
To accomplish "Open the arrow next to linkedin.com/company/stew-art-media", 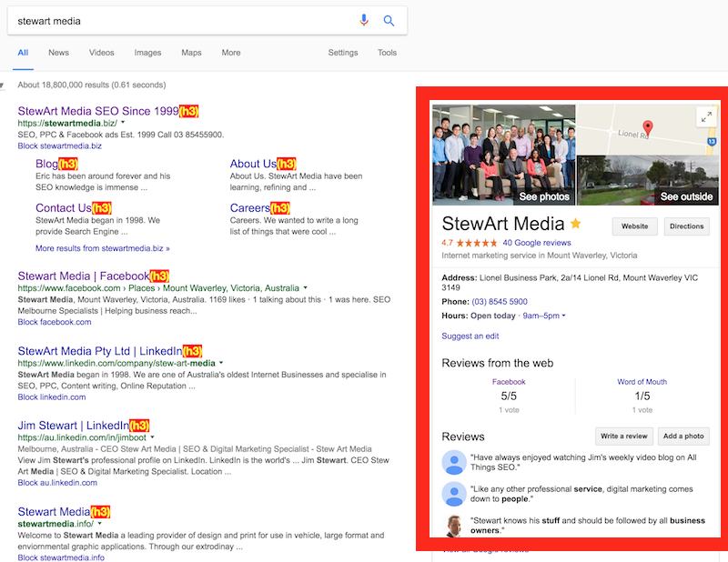I will (x=221, y=363).
